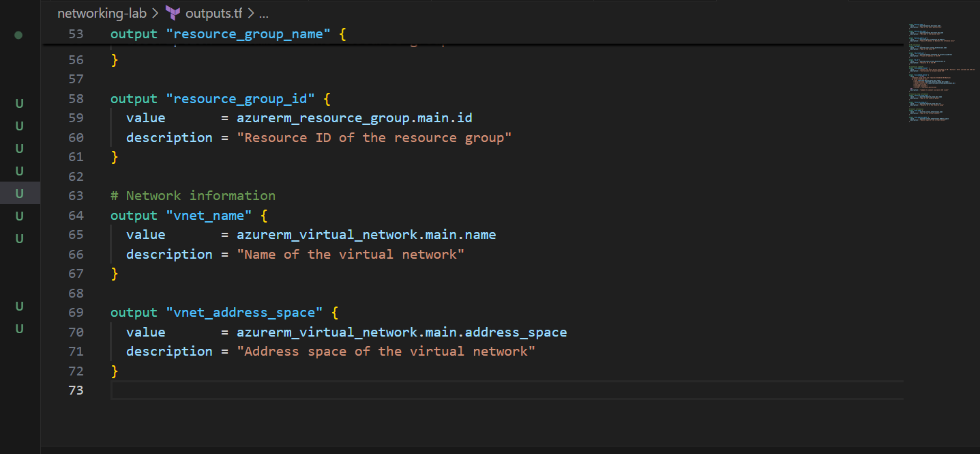Click the highlighted U untracked status badge
The image size is (980, 454).
point(19,194)
